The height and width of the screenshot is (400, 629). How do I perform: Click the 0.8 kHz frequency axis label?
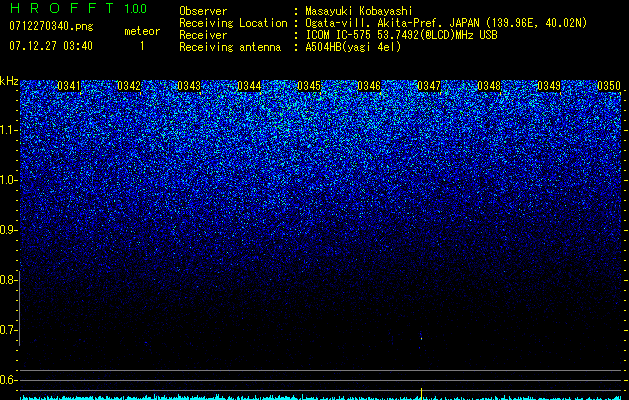pos(8,280)
